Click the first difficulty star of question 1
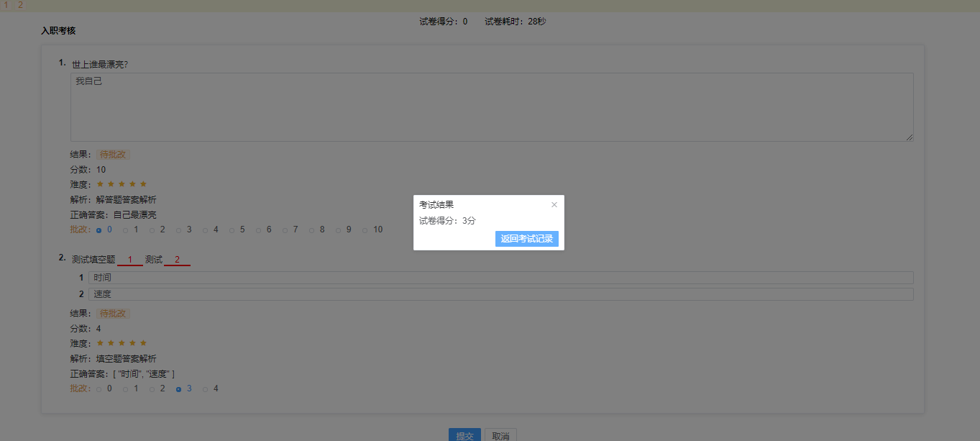980x441 pixels. [x=99, y=184]
